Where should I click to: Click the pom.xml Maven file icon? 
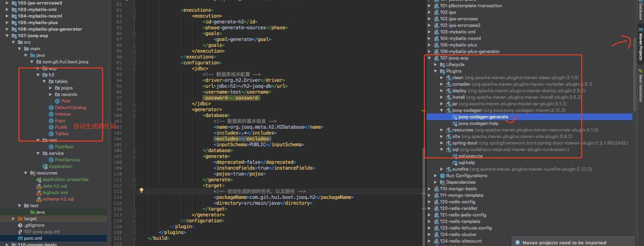pyautogui.click(x=20, y=238)
